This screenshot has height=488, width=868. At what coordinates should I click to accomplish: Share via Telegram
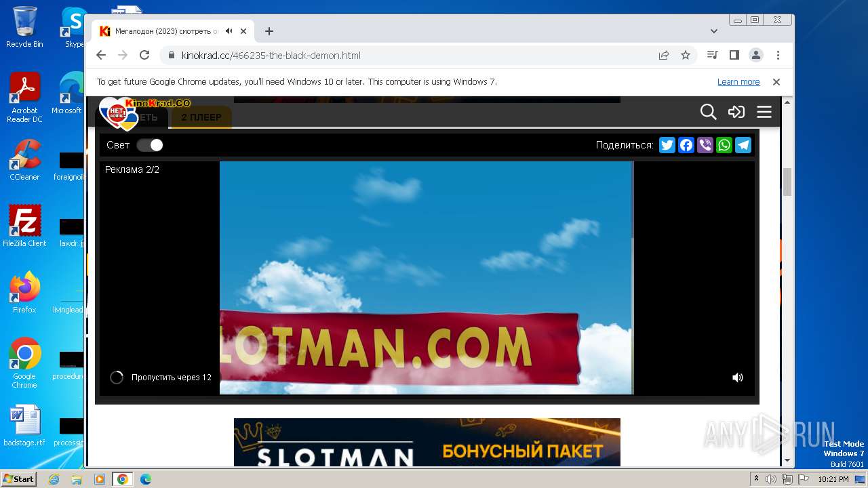pyautogui.click(x=743, y=145)
